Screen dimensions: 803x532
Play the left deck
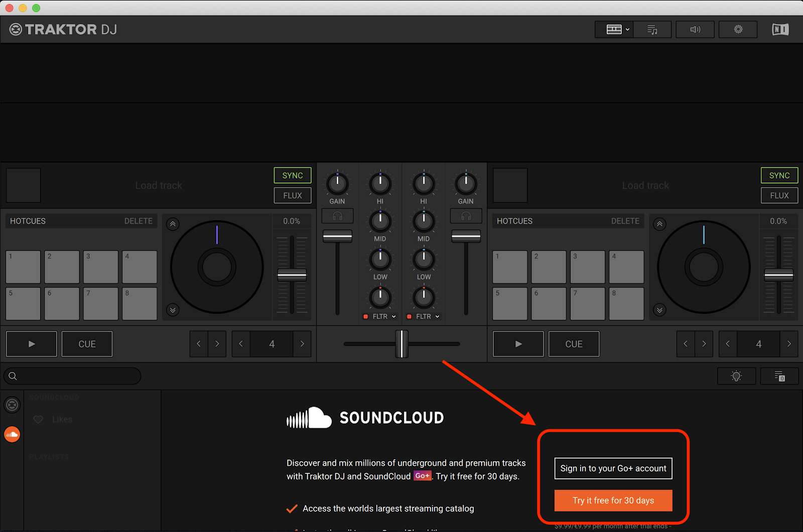32,344
